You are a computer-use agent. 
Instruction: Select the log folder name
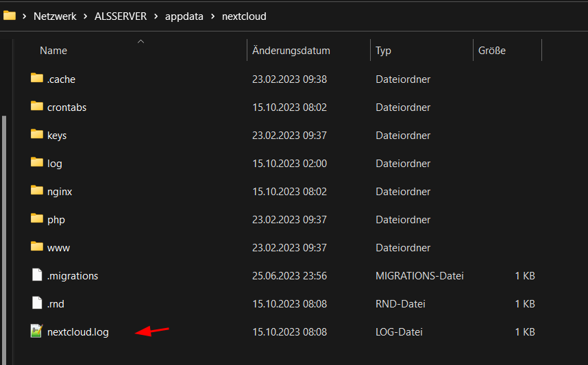pyautogui.click(x=54, y=164)
